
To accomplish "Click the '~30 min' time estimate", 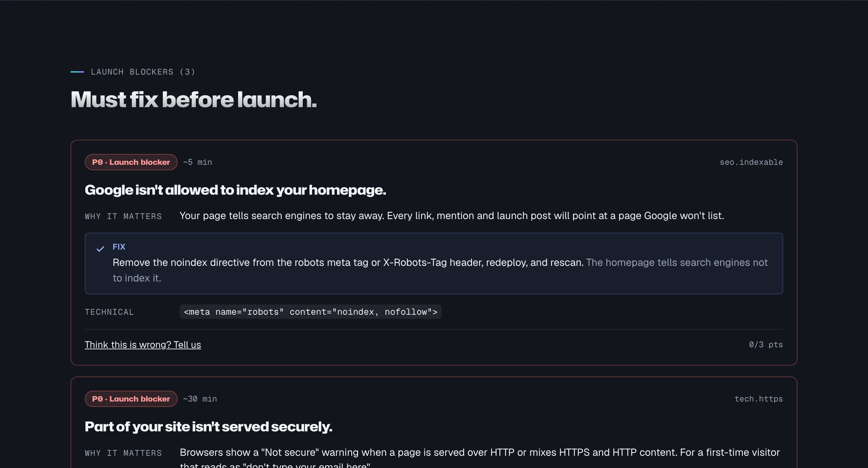I will tap(200, 399).
